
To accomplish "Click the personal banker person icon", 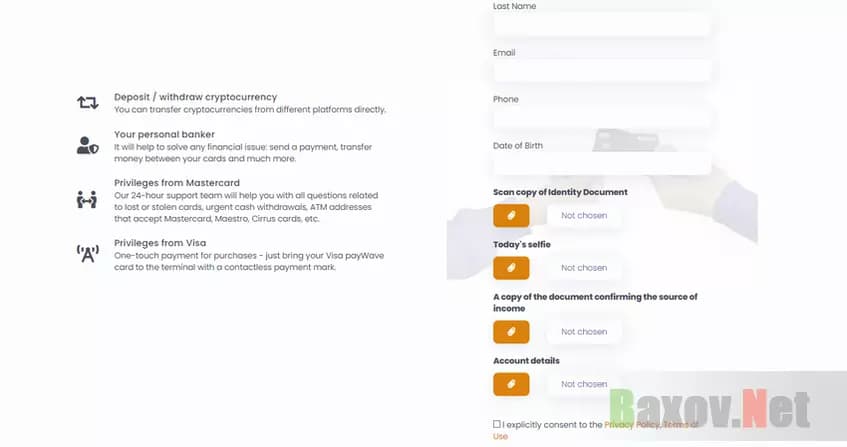I will [88, 146].
